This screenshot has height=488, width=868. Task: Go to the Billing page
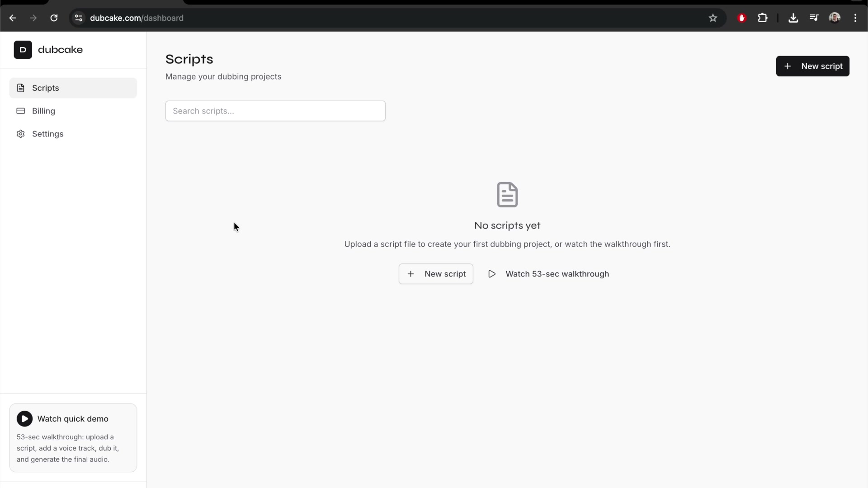point(43,111)
